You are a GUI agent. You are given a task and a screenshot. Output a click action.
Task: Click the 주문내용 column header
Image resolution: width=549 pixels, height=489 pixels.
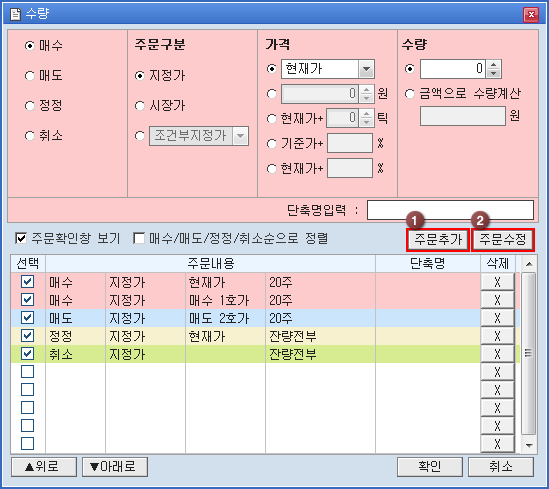coord(210,264)
